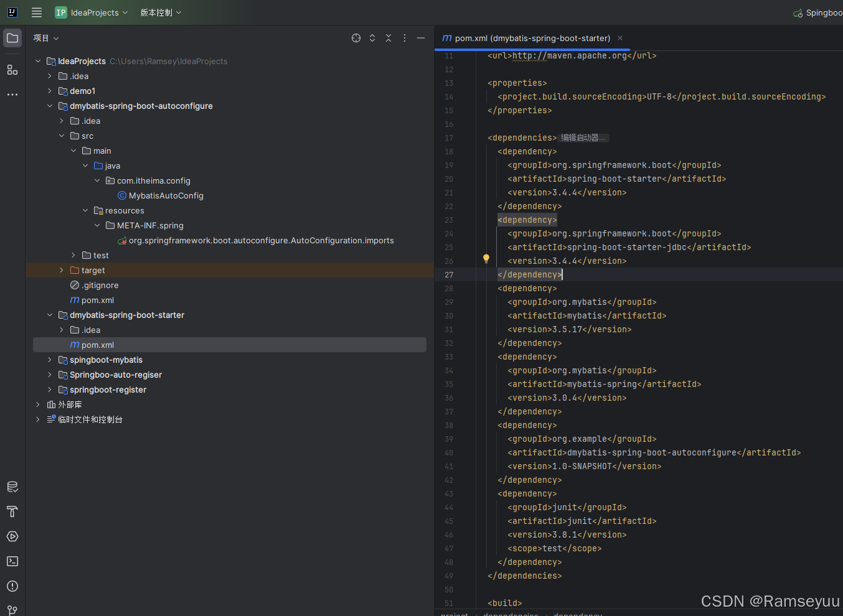Expand the spingboot-mybatis module chevron

coord(50,360)
